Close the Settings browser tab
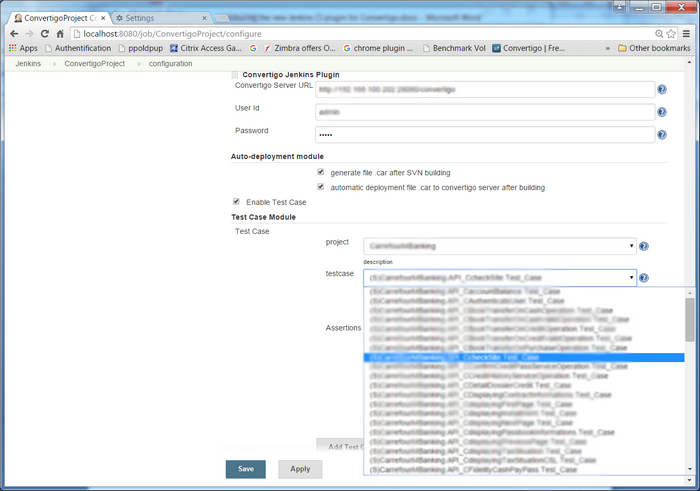 pyautogui.click(x=204, y=18)
